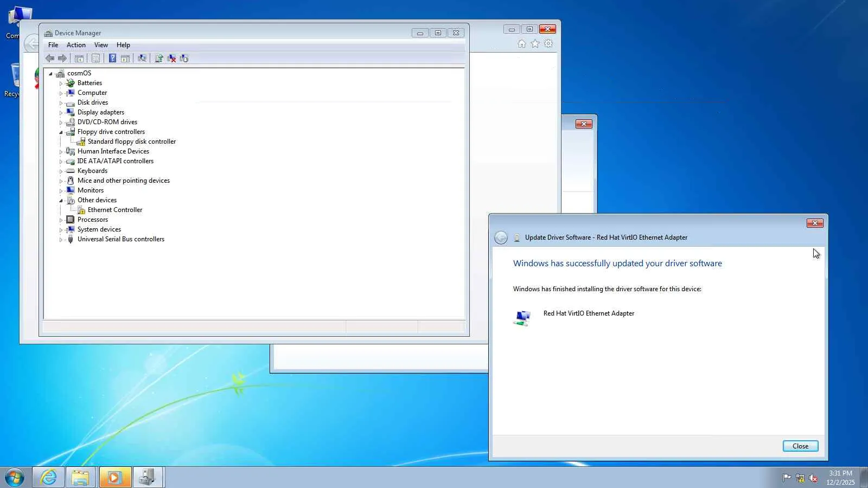
Task: Click Close button in Update Driver Software dialog
Action: (x=800, y=446)
